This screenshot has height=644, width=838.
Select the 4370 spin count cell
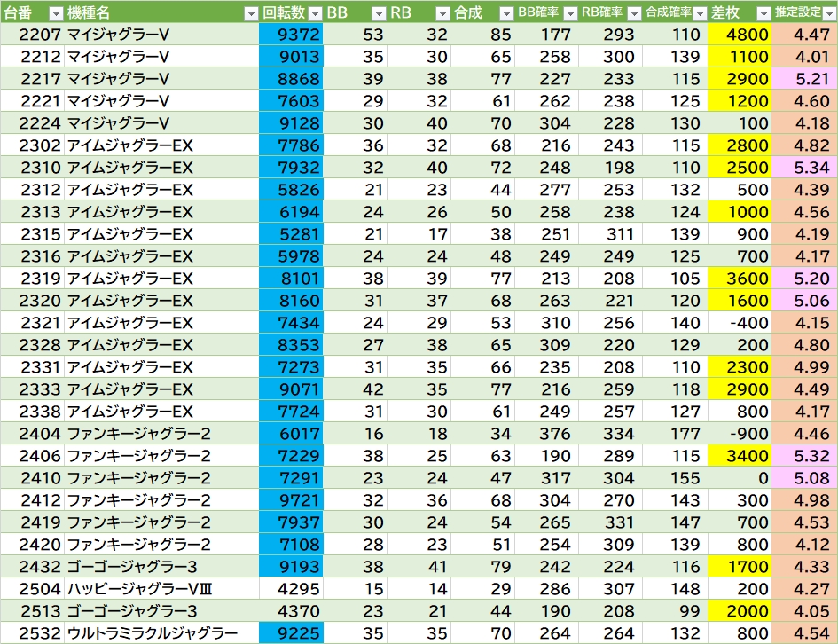[x=291, y=611]
